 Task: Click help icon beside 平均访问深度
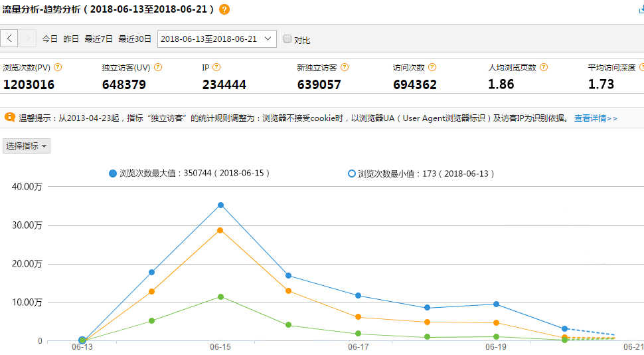point(642,67)
